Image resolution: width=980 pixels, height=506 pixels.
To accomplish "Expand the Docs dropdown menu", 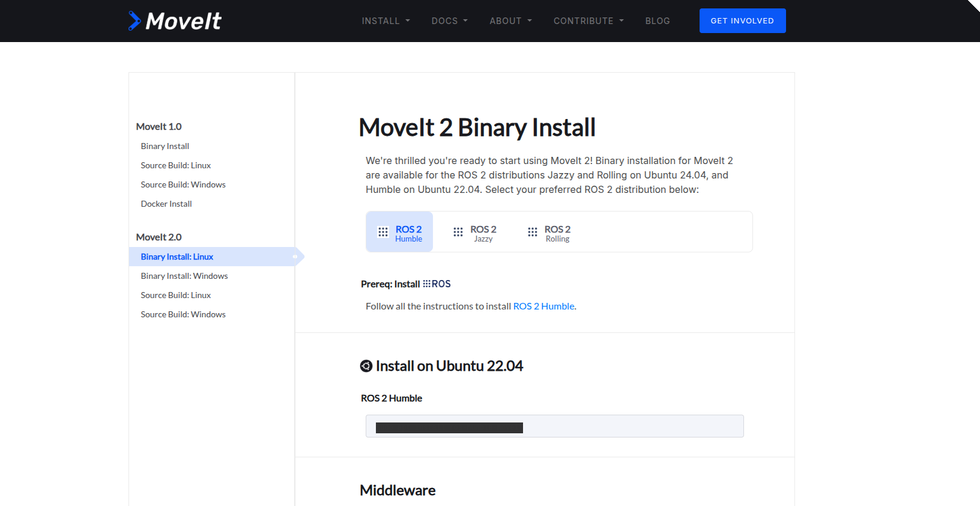I will pyautogui.click(x=449, y=21).
